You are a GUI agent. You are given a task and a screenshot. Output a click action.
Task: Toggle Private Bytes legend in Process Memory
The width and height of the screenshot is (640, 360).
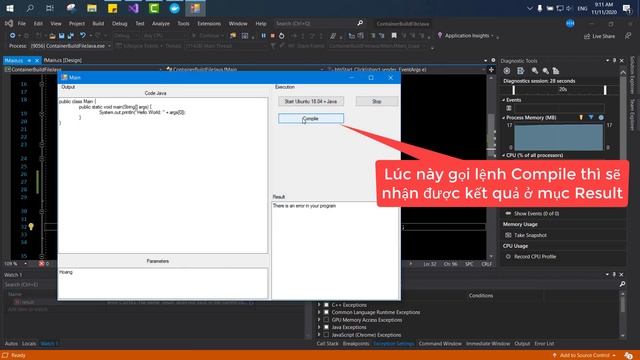click(x=601, y=118)
